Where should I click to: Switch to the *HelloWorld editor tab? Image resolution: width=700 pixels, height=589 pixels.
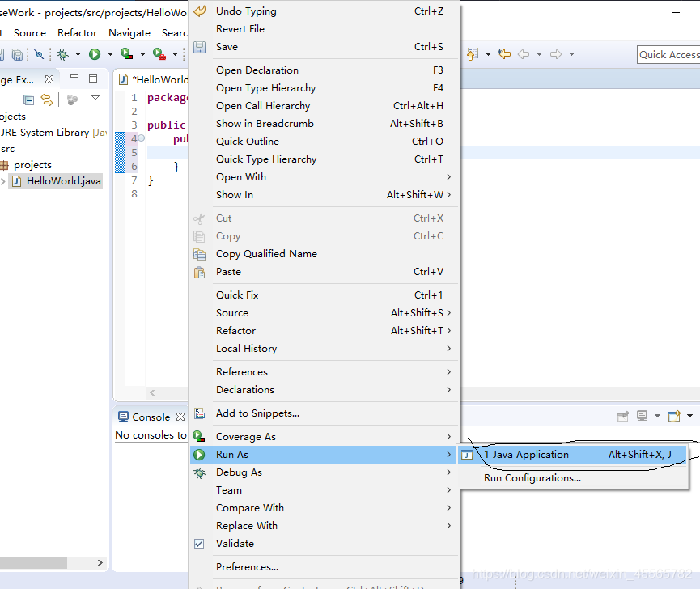click(x=153, y=79)
